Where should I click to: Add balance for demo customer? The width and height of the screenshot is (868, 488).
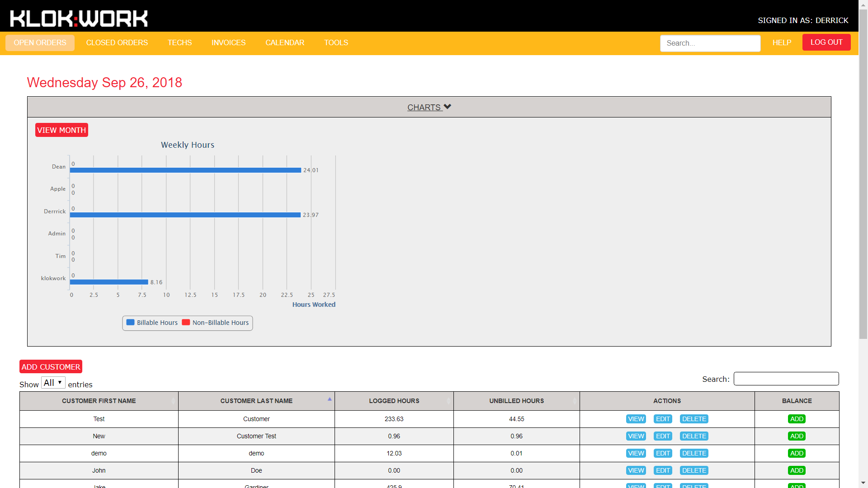797,453
